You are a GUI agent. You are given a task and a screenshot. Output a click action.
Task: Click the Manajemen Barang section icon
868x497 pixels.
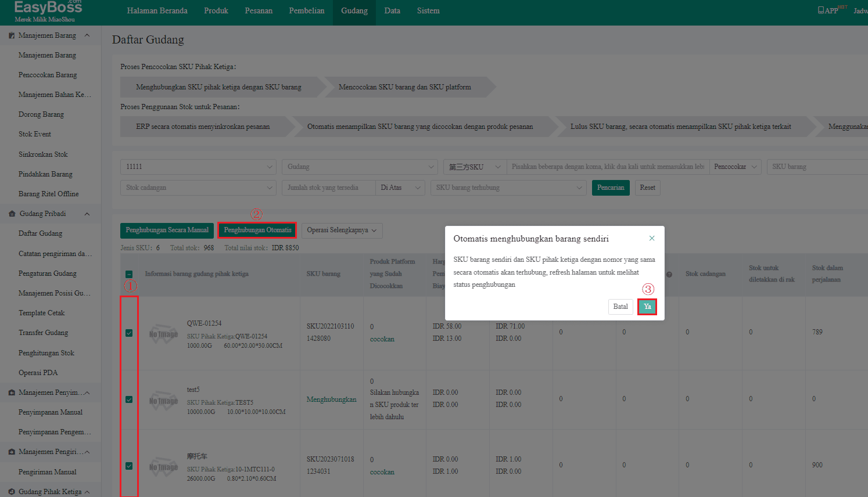12,35
